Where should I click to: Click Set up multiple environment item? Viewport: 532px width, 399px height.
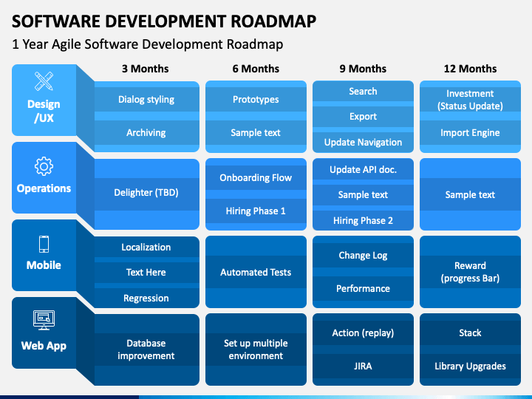coord(256,349)
